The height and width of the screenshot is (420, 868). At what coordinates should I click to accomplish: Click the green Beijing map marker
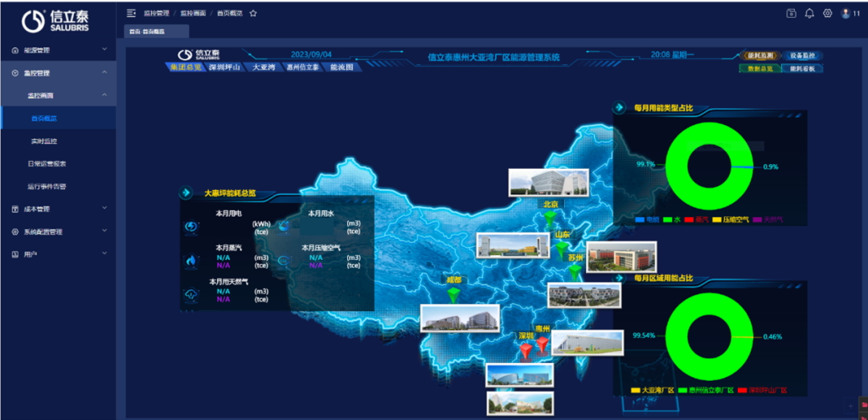pos(550,216)
